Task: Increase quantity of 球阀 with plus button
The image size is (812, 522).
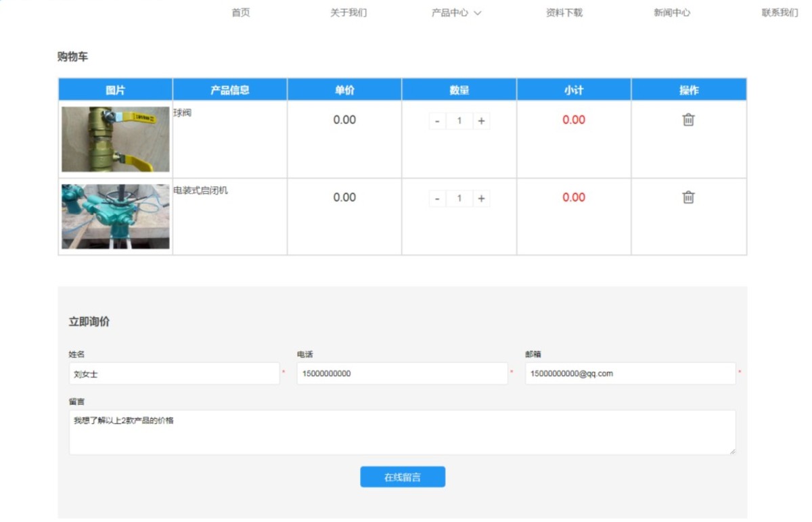Action: (481, 121)
